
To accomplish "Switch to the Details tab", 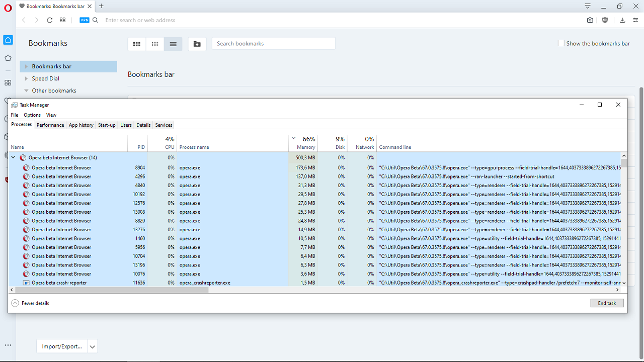I will pyautogui.click(x=143, y=125).
